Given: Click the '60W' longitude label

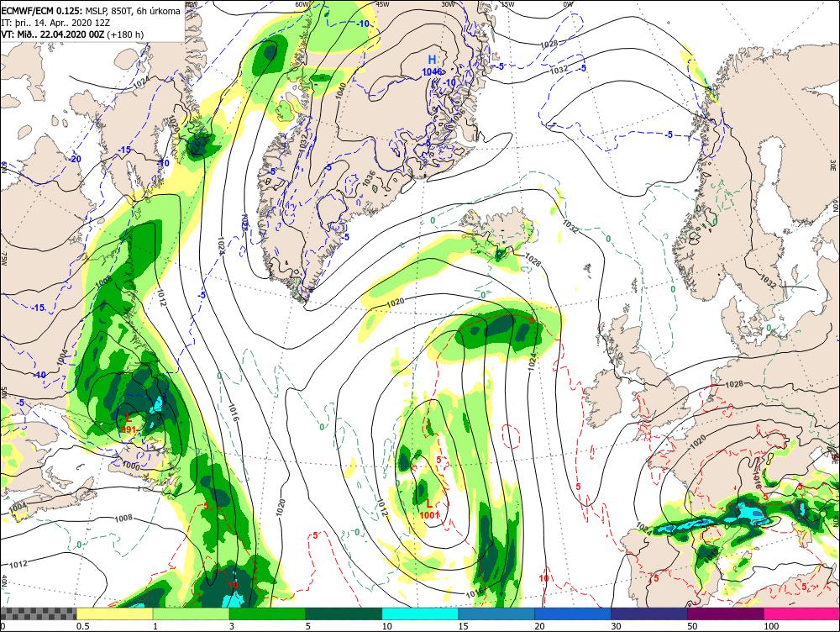Looking at the screenshot, I should click(x=302, y=4).
